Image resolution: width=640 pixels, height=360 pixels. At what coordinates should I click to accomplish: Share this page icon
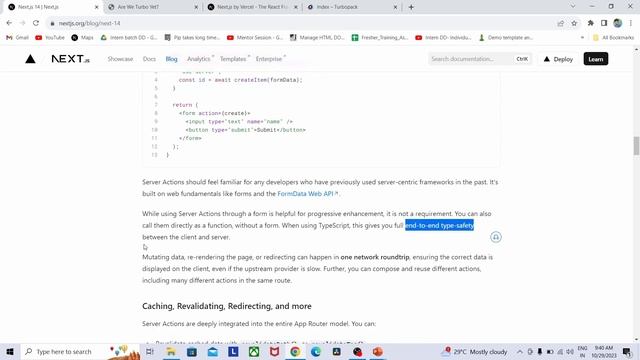[560, 23]
